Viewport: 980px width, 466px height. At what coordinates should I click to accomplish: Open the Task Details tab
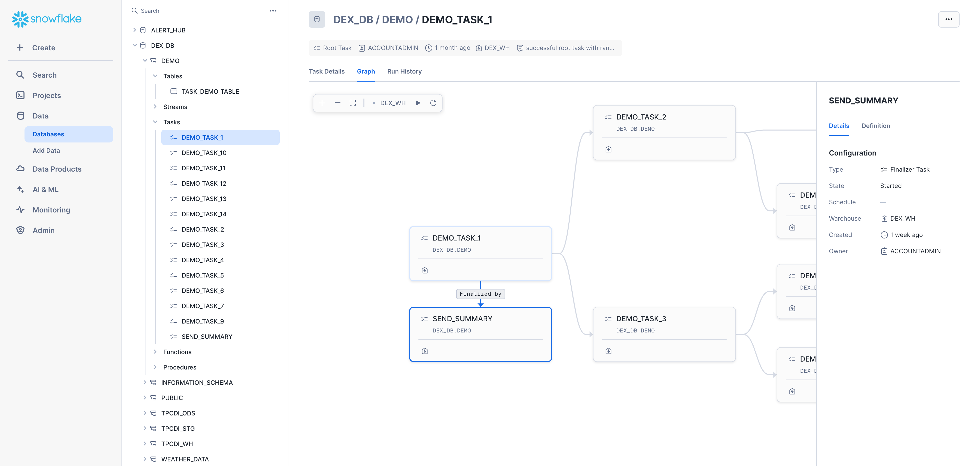[x=326, y=71]
